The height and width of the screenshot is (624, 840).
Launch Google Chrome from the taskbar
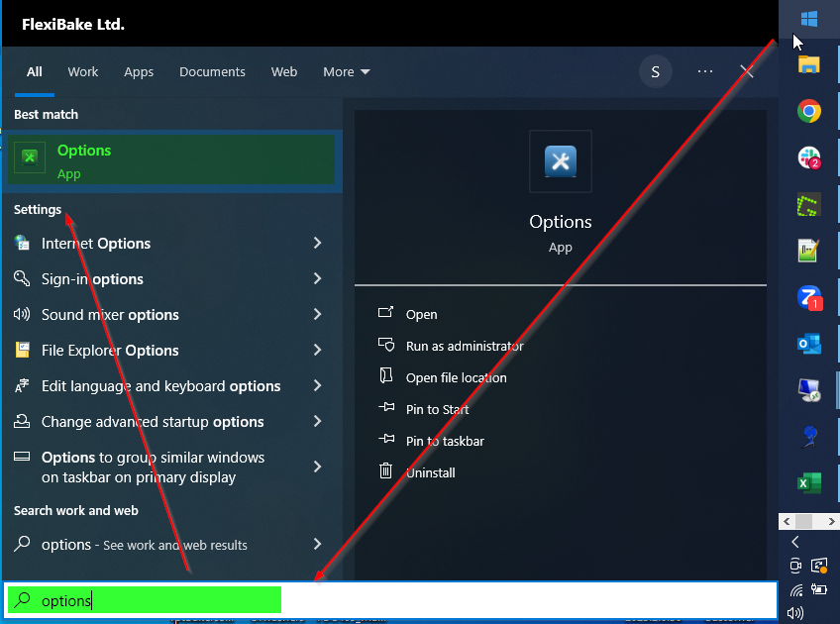[809, 111]
